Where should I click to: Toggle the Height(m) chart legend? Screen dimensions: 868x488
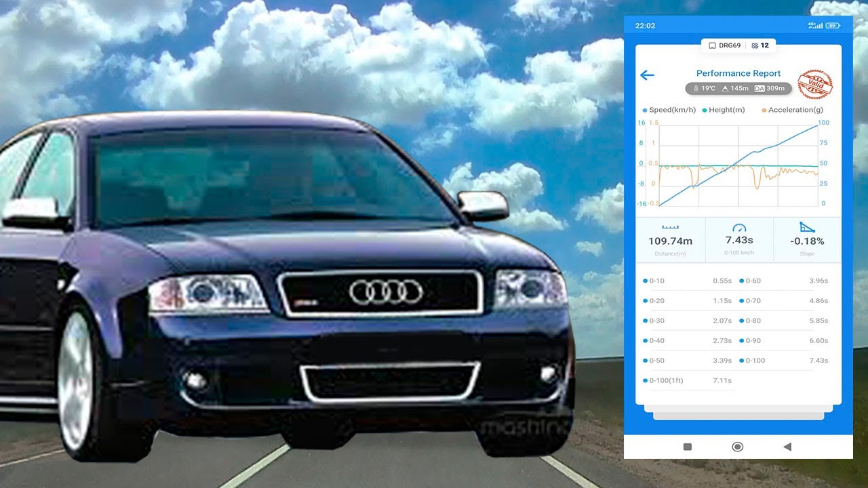(x=724, y=110)
